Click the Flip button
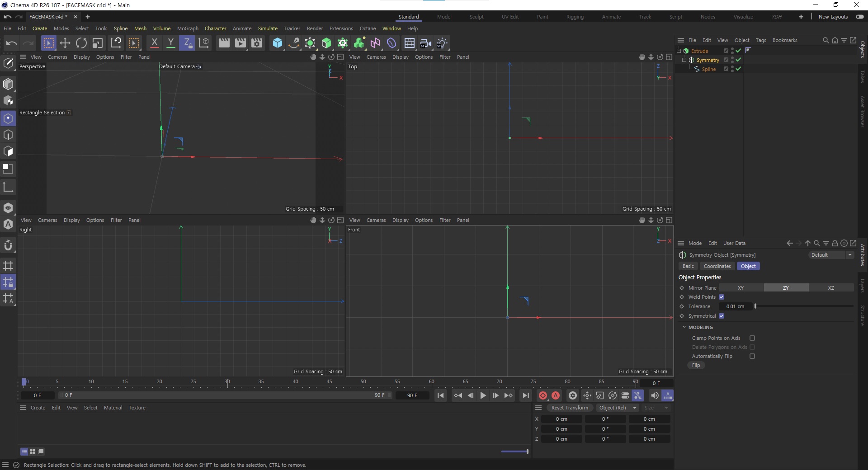 pyautogui.click(x=696, y=365)
